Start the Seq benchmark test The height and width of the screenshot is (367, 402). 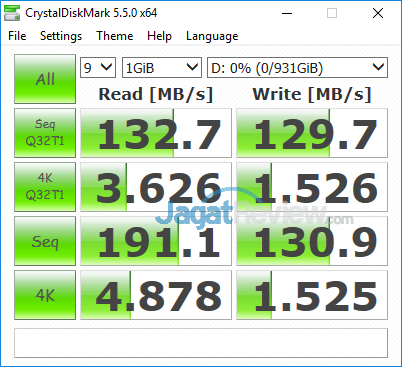point(45,241)
